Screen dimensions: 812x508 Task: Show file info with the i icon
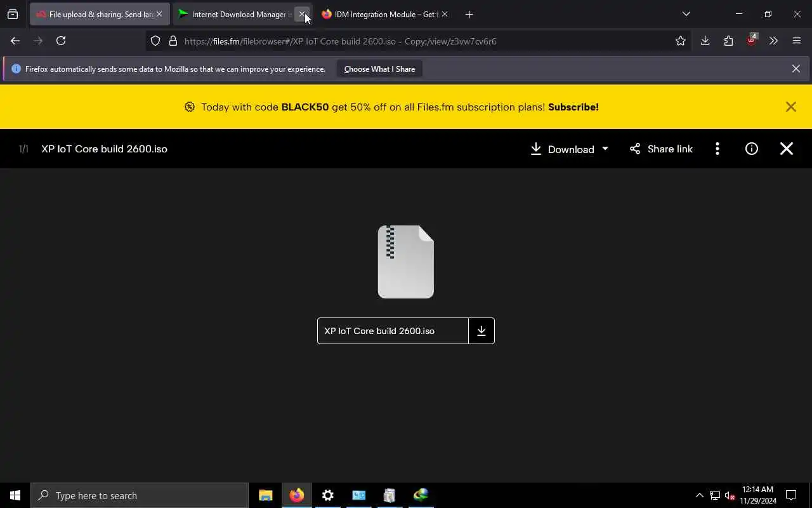(x=752, y=149)
